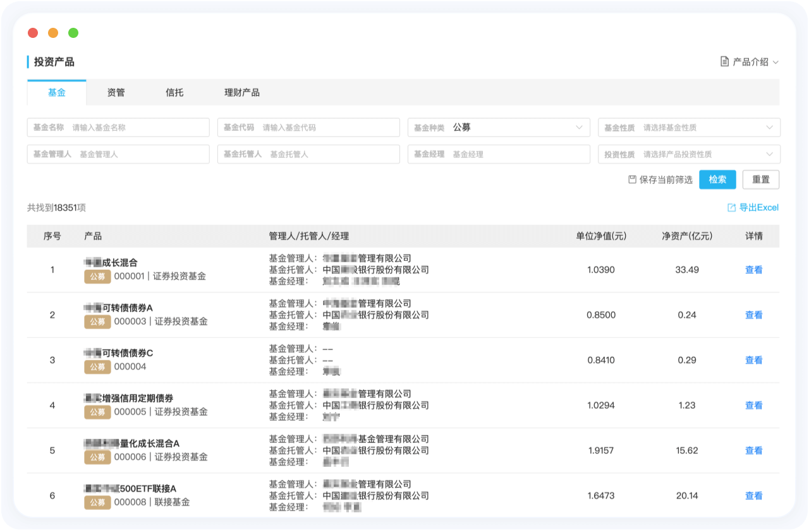Open the 投资性质 dropdown
The height and width of the screenshot is (532, 809).
pyautogui.click(x=689, y=154)
